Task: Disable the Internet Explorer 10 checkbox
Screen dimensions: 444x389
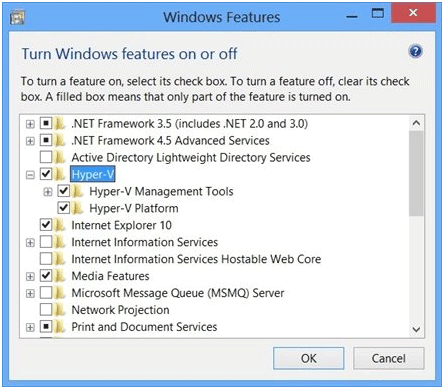Action: 46,225
